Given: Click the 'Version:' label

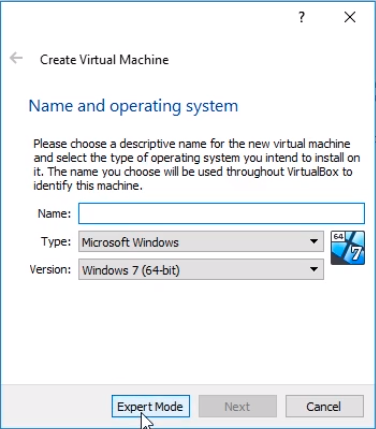Looking at the screenshot, I should coord(50,269).
